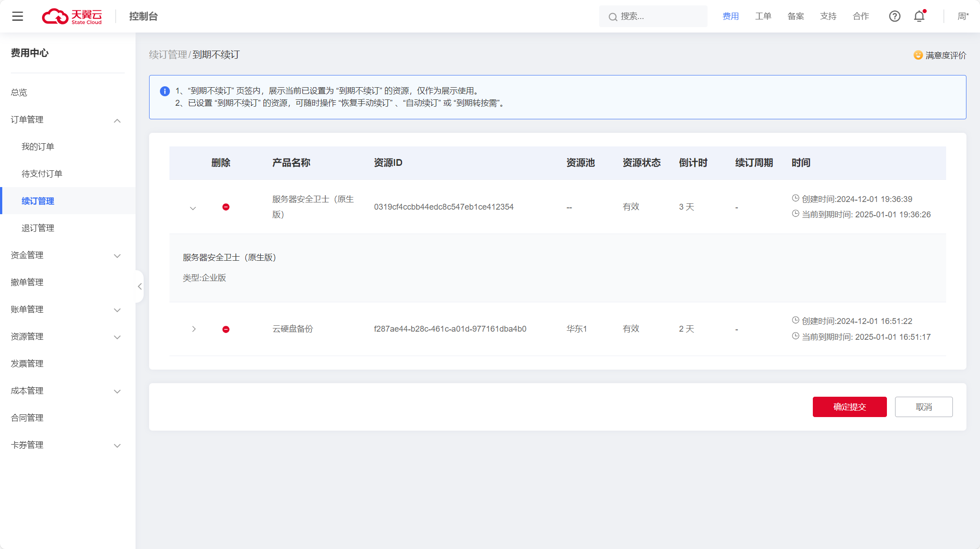Click the 续订周期 column header
The width and height of the screenshot is (980, 549).
[x=754, y=163]
